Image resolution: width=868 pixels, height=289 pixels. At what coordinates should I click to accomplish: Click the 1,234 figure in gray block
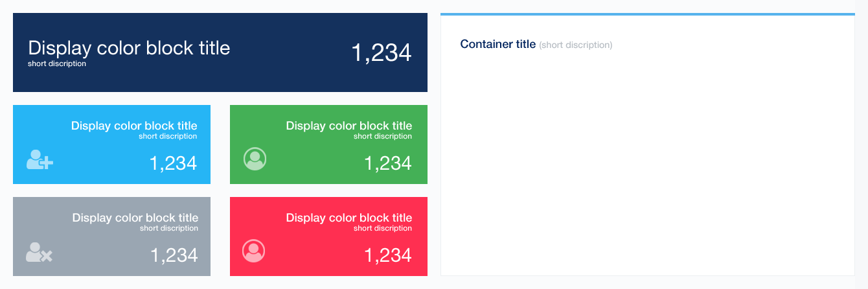(x=174, y=255)
